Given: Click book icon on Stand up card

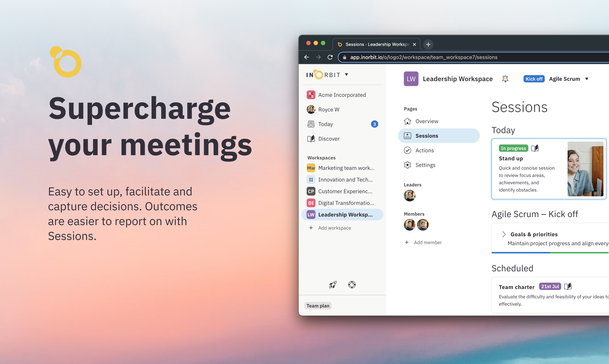Looking at the screenshot, I should pyautogui.click(x=535, y=148).
